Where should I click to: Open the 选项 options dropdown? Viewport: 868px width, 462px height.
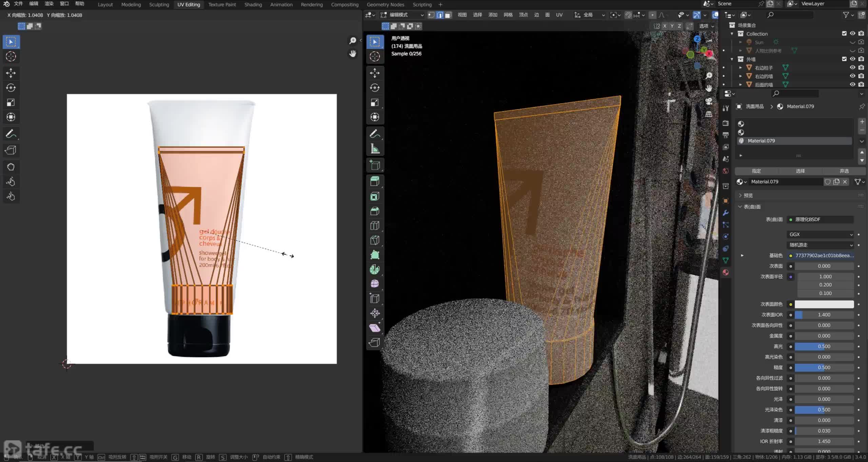coord(706,26)
